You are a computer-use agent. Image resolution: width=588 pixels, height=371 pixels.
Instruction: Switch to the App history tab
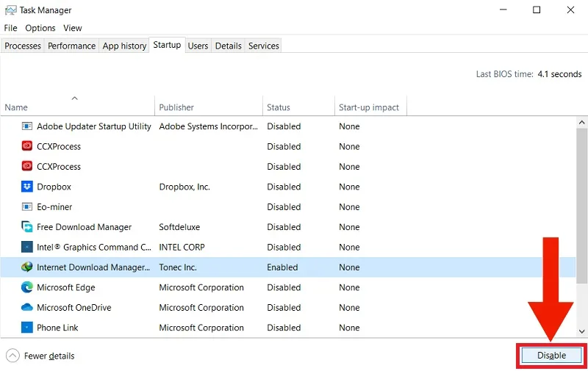tap(124, 46)
